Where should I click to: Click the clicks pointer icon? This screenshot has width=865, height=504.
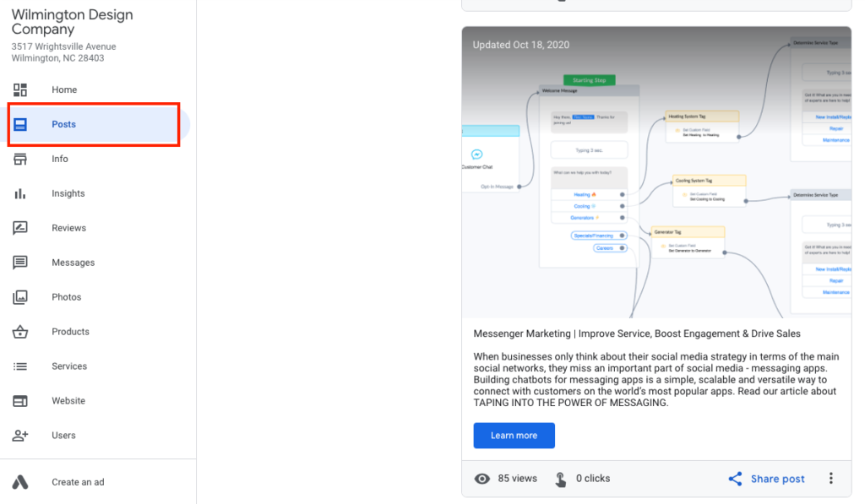point(561,480)
